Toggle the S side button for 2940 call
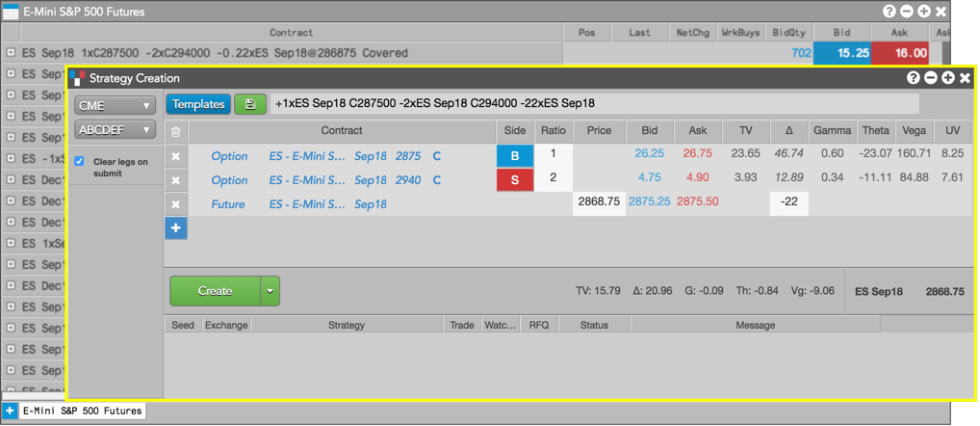Screen dimensions: 980x426 pyautogui.click(x=515, y=180)
